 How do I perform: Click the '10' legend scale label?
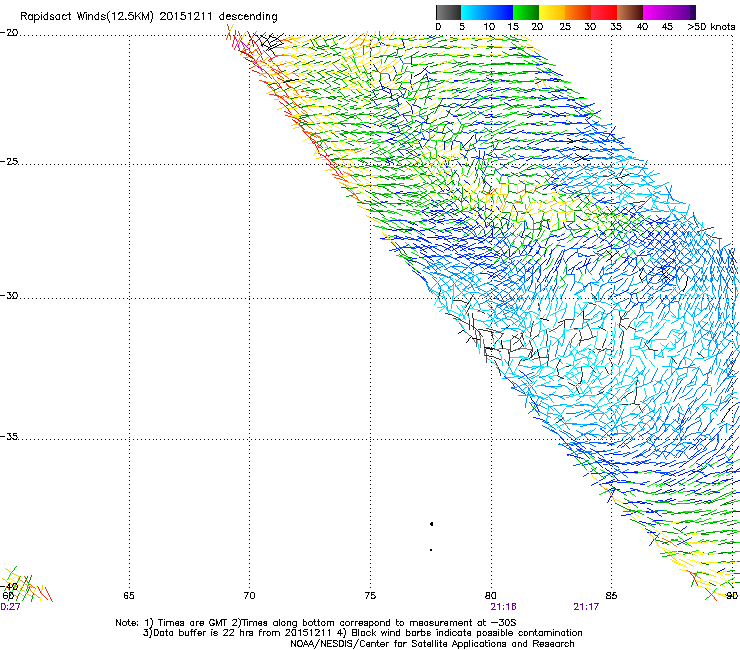488,27
